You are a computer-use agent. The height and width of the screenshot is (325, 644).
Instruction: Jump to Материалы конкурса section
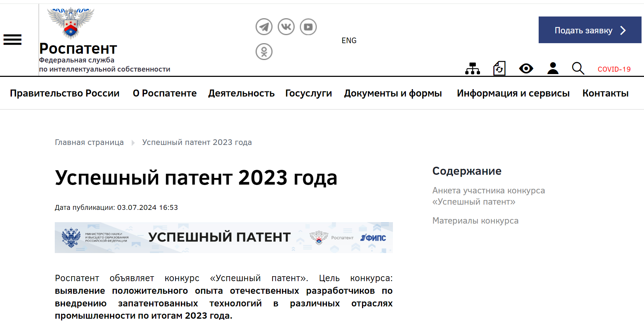(475, 221)
